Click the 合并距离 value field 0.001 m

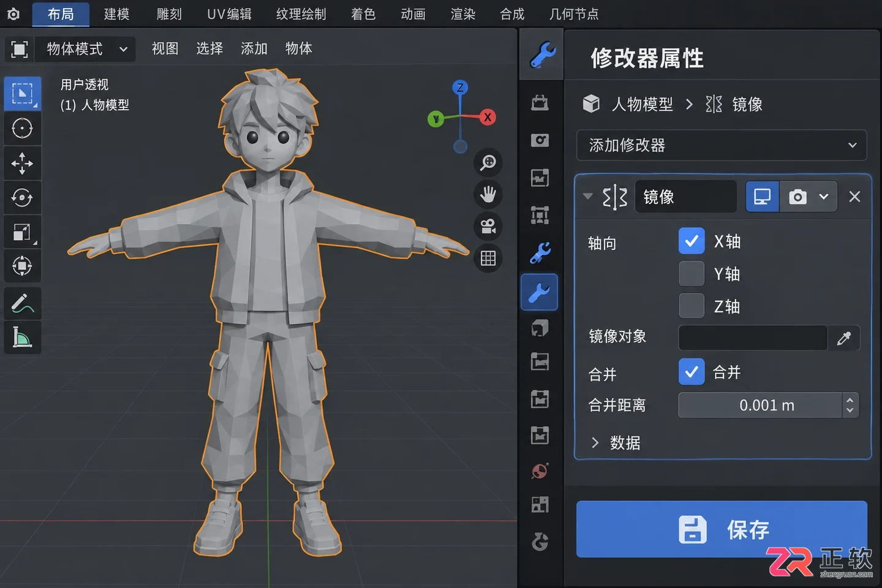tap(760, 405)
